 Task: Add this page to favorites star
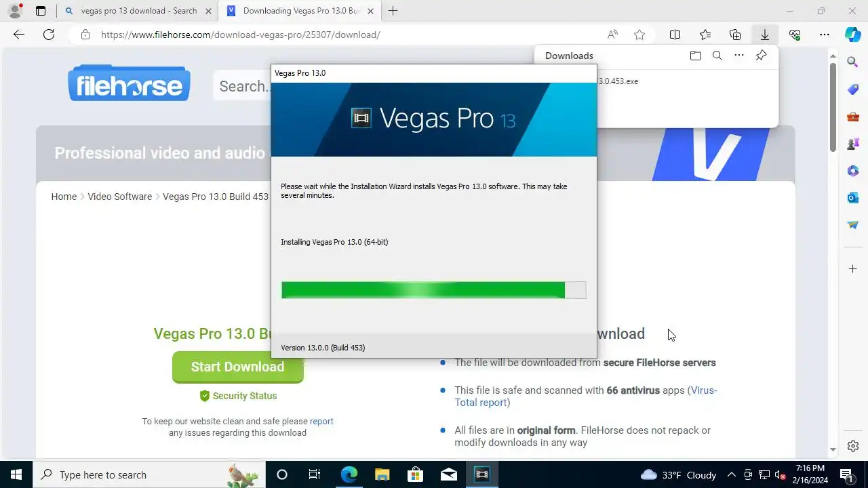(639, 35)
